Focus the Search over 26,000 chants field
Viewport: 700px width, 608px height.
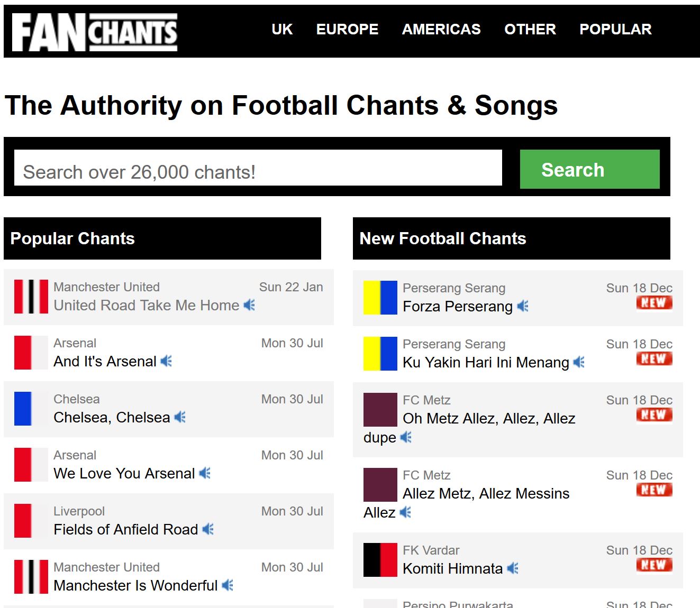point(258,168)
